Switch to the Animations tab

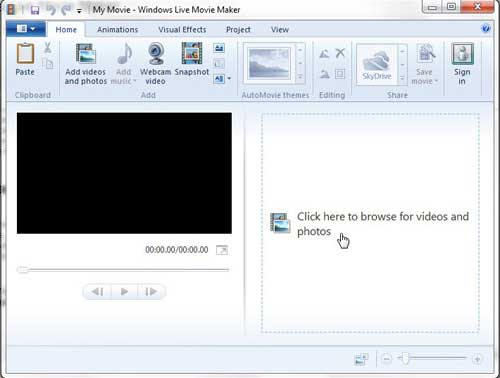tap(117, 30)
